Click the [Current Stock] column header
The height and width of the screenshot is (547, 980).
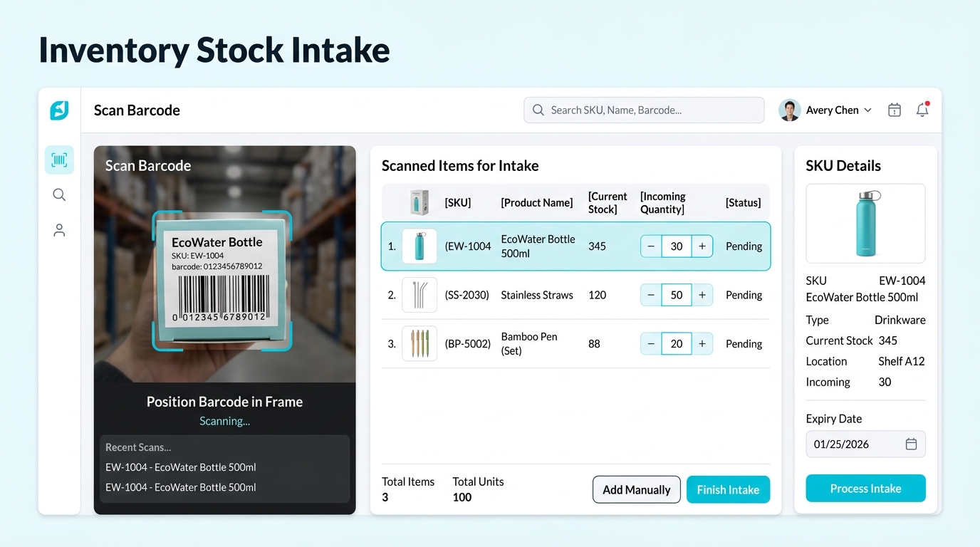pos(608,203)
